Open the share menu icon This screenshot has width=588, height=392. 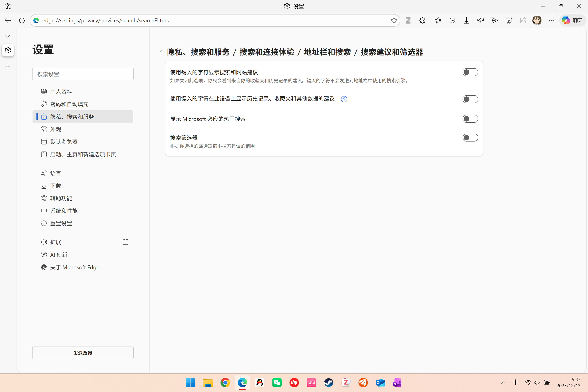pyautogui.click(x=523, y=21)
